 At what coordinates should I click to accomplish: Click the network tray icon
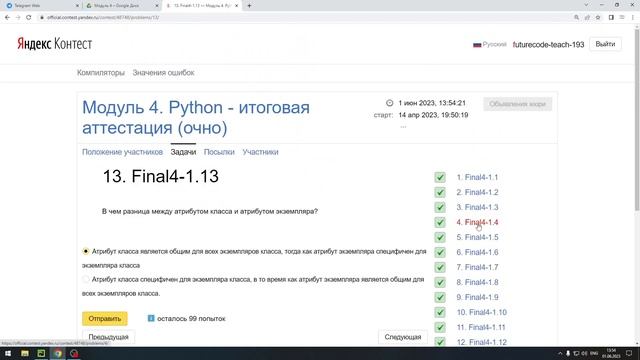pyautogui.click(x=576, y=353)
